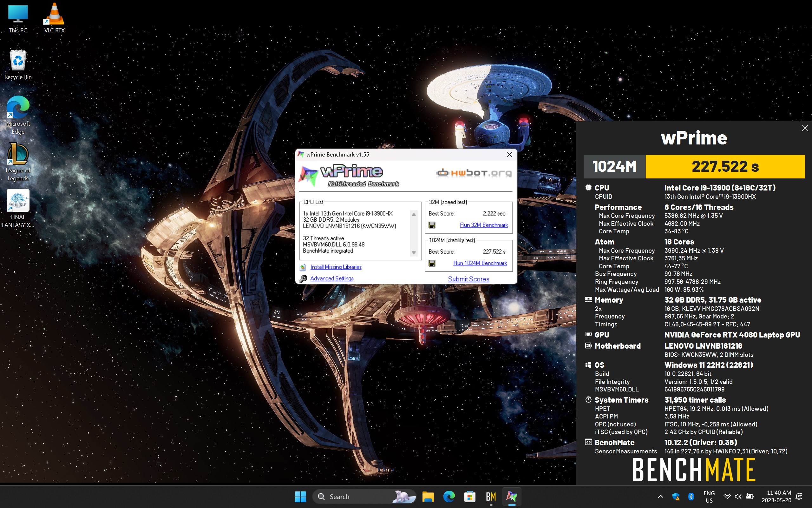
Task: Show hidden system tray icons
Action: (660, 497)
